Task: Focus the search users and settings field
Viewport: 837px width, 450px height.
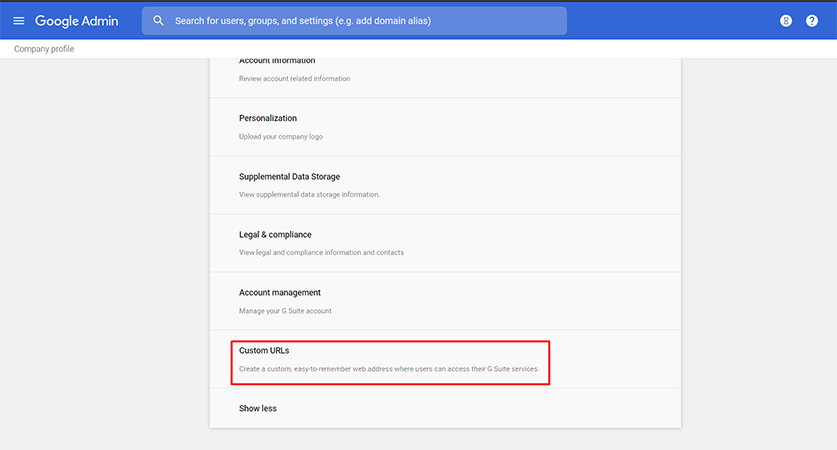Action: pyautogui.click(x=354, y=21)
